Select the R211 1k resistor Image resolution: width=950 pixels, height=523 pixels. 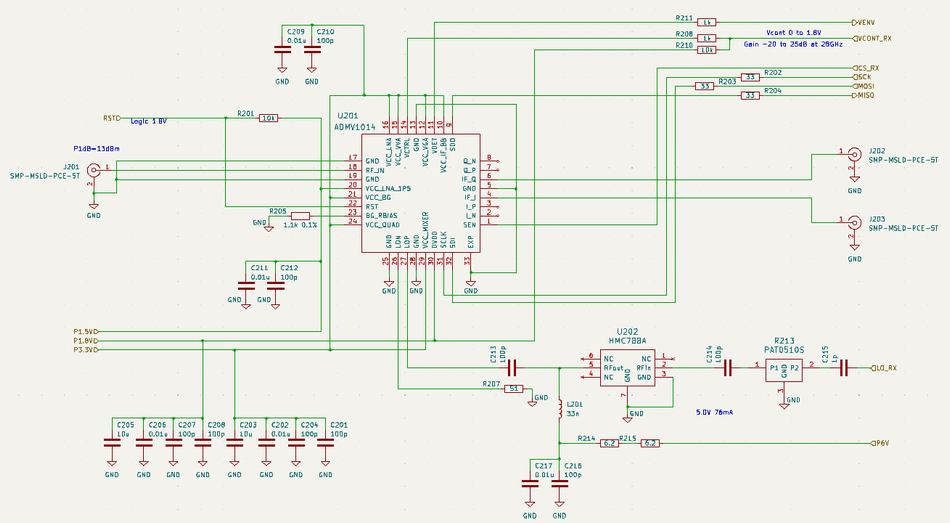tap(707, 21)
